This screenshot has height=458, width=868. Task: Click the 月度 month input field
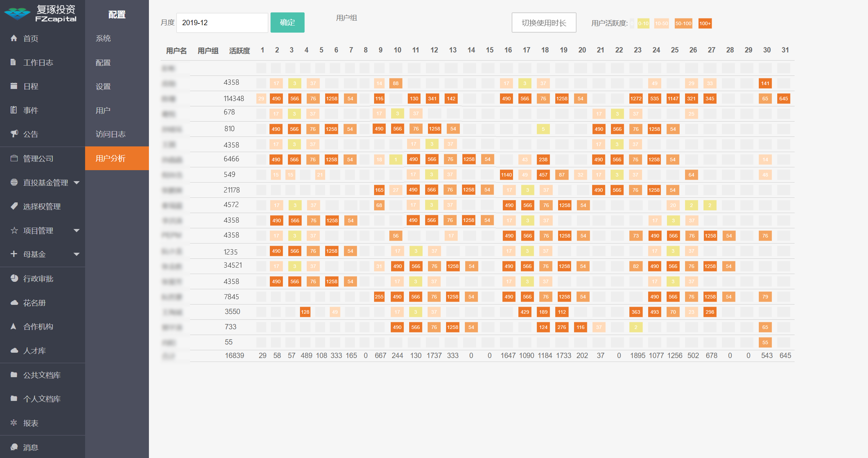222,23
